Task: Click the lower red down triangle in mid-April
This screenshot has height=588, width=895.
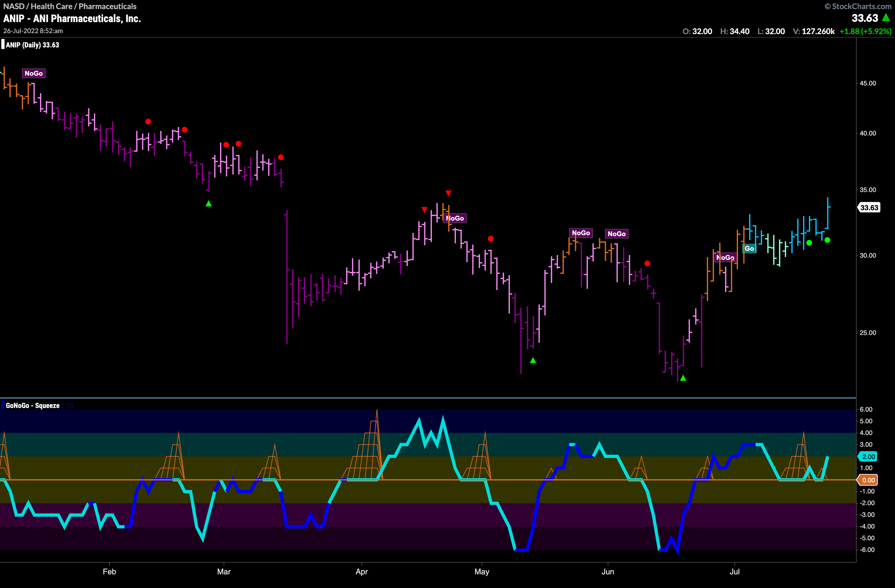Action: pyautogui.click(x=424, y=210)
